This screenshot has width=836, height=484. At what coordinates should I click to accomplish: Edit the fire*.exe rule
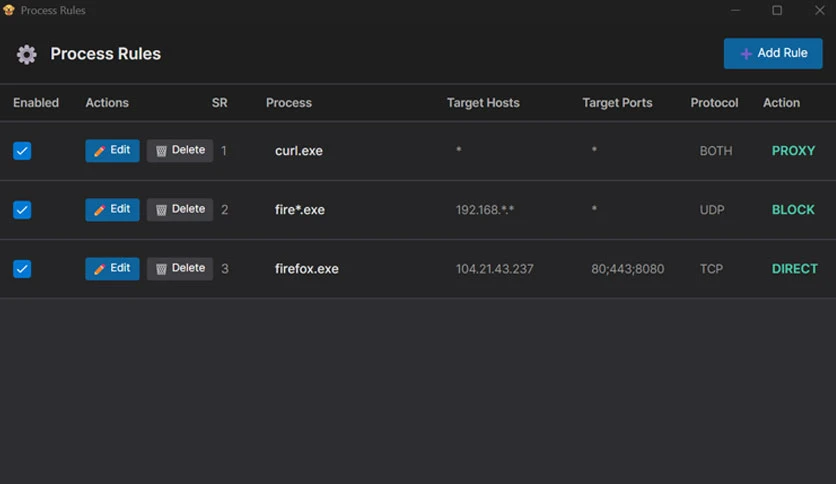click(x=112, y=209)
